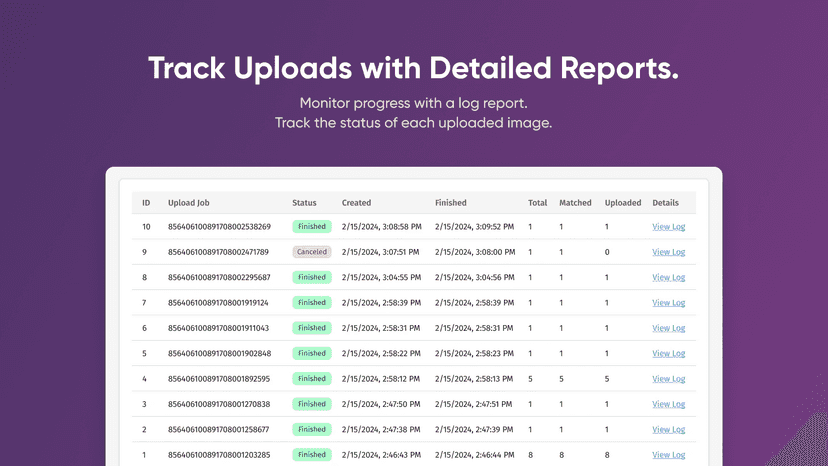Click Uploaded value 0 in row 9

click(x=607, y=252)
